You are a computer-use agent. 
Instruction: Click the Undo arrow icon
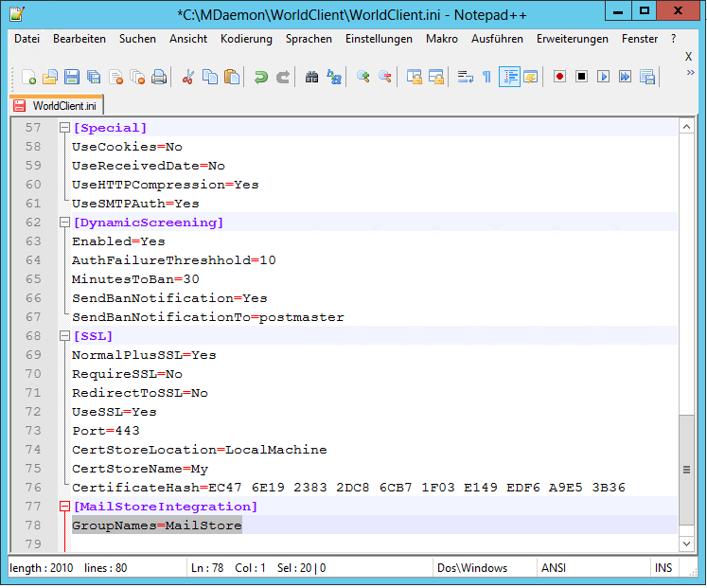pos(260,77)
